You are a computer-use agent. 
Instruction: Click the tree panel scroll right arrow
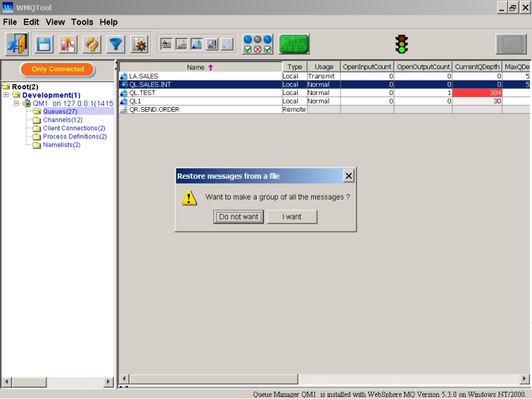tap(108, 382)
